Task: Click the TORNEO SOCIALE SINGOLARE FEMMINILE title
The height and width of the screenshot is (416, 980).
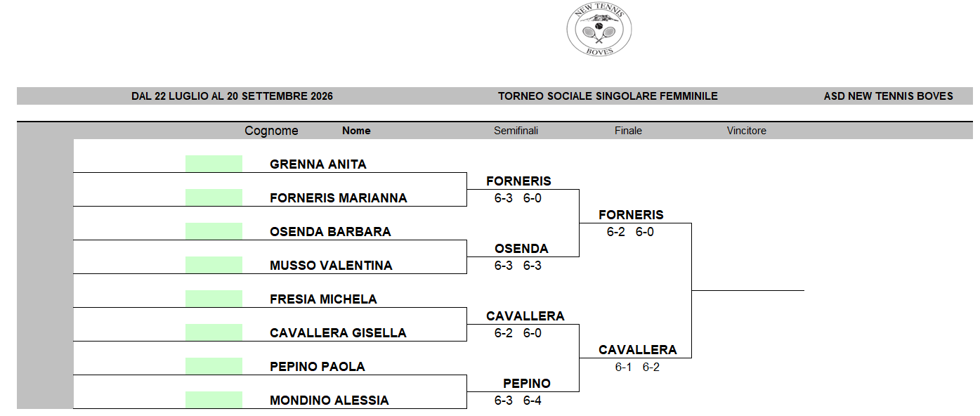Action: tap(608, 96)
